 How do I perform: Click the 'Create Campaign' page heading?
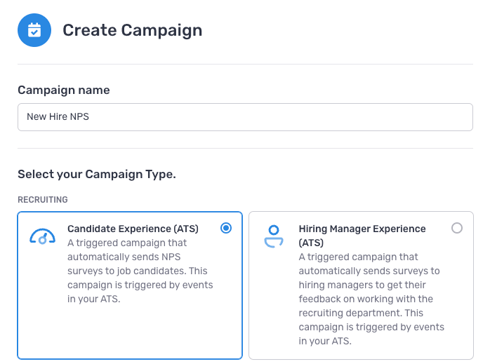pos(132,30)
